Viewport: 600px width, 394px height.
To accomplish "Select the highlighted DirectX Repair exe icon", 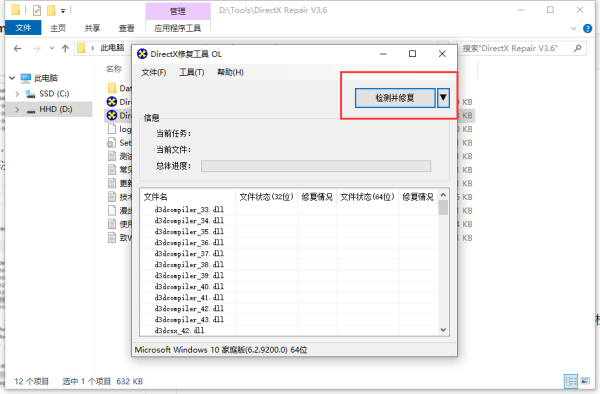I will [x=112, y=115].
